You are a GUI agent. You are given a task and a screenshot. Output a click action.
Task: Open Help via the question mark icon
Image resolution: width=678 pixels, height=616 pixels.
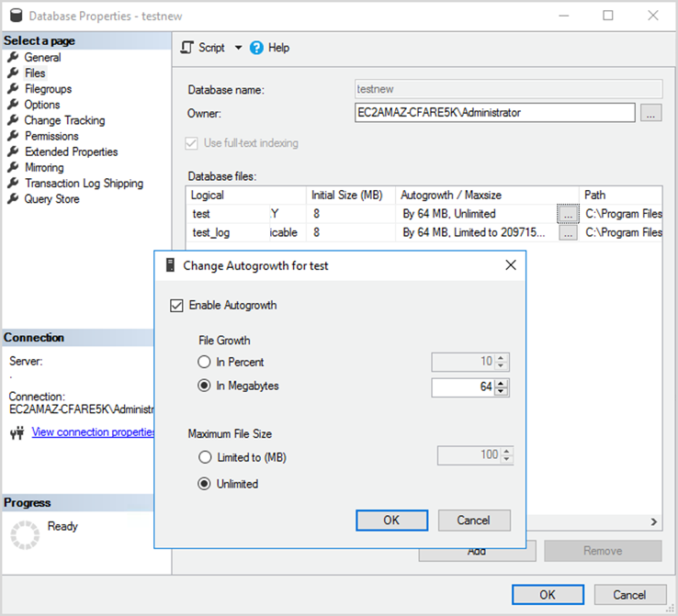coord(256,48)
